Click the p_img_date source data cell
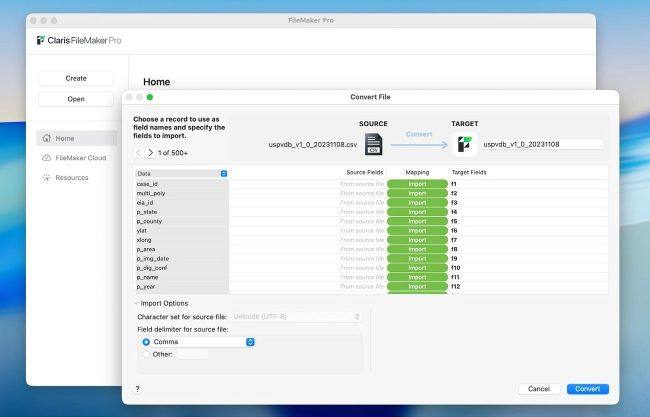The width and height of the screenshot is (650, 417). pos(182,259)
